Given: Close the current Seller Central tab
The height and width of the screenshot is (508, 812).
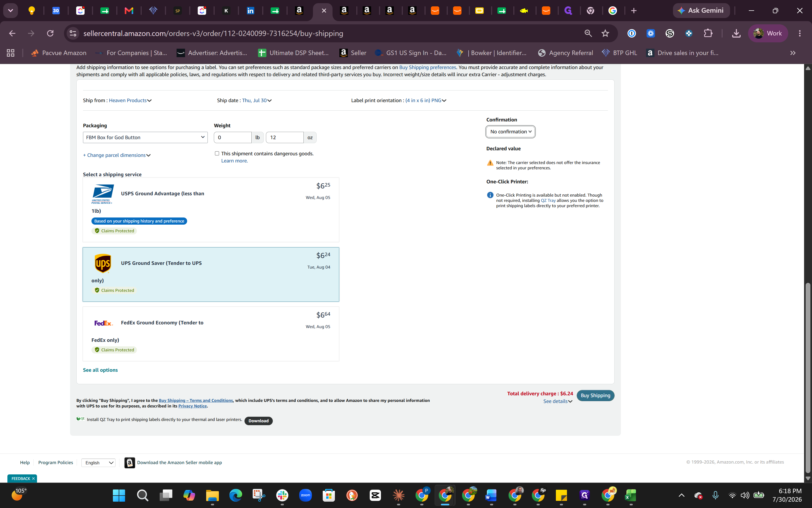Looking at the screenshot, I should [x=324, y=11].
